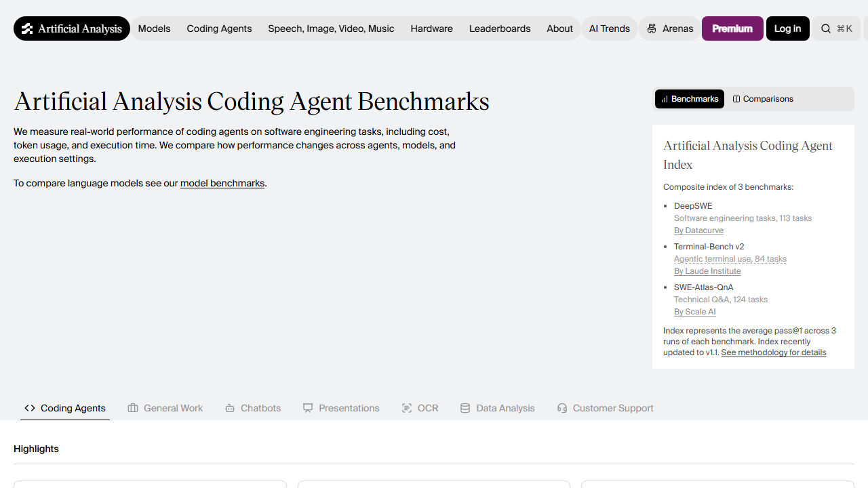868x488 pixels.
Task: Open the Models menu
Action: click(x=155, y=28)
